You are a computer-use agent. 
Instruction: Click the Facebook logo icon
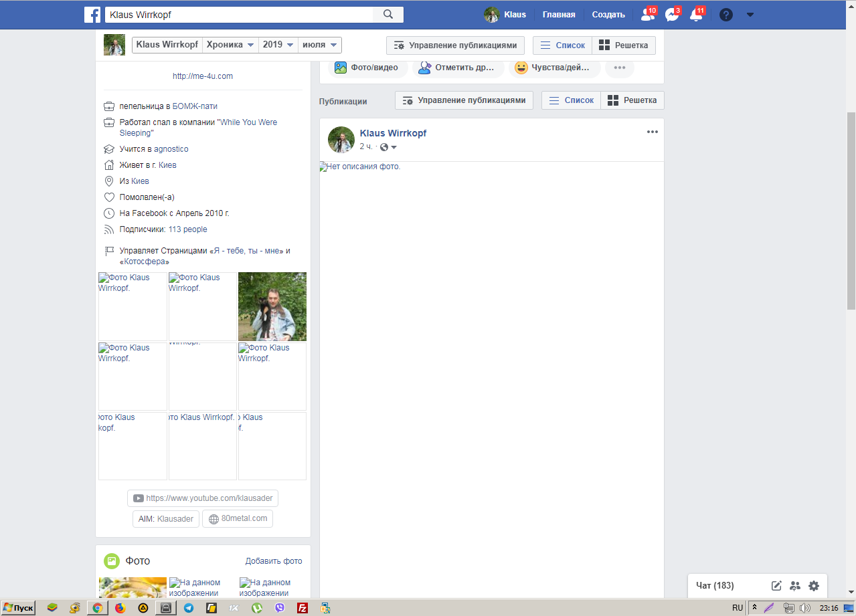coord(92,15)
